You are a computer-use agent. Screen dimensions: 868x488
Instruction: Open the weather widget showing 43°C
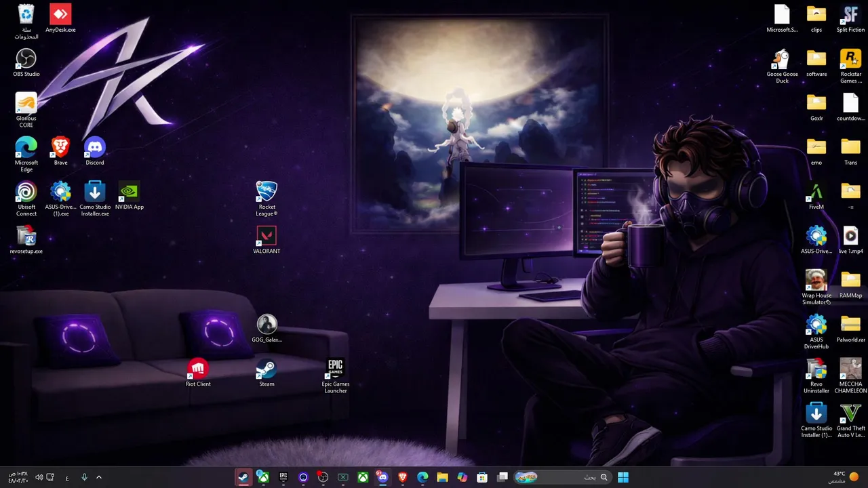[x=843, y=477]
